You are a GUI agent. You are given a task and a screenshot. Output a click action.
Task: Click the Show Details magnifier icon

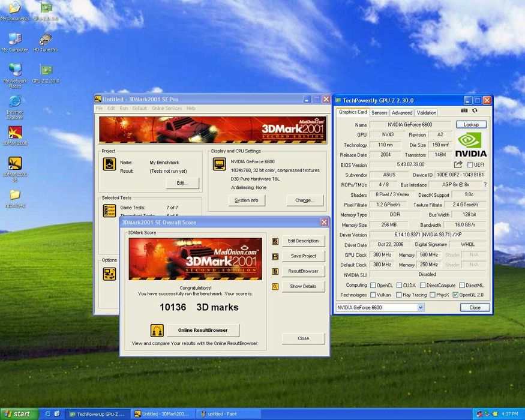[x=275, y=286]
